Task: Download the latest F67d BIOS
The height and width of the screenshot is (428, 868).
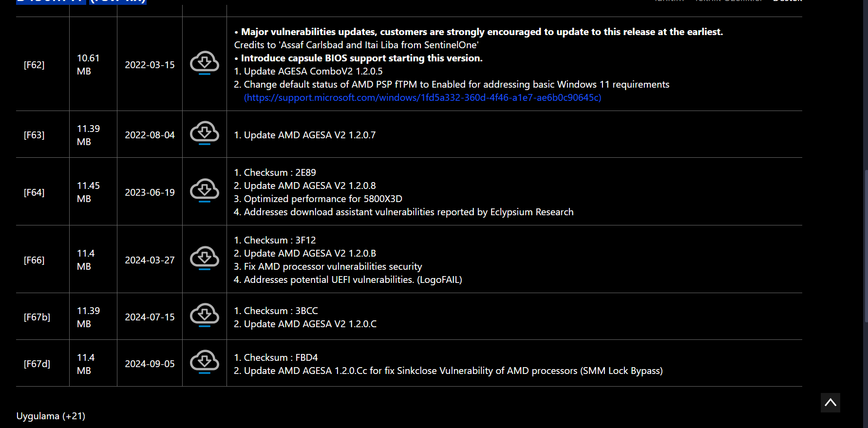Action: 205,362
